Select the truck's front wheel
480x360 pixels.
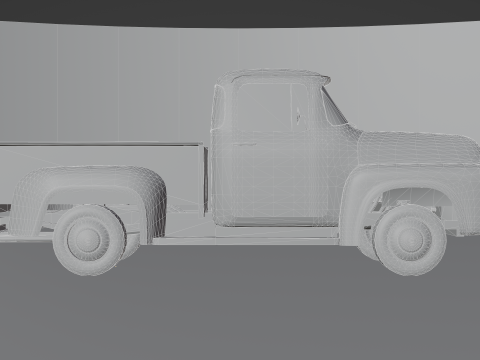point(409,240)
